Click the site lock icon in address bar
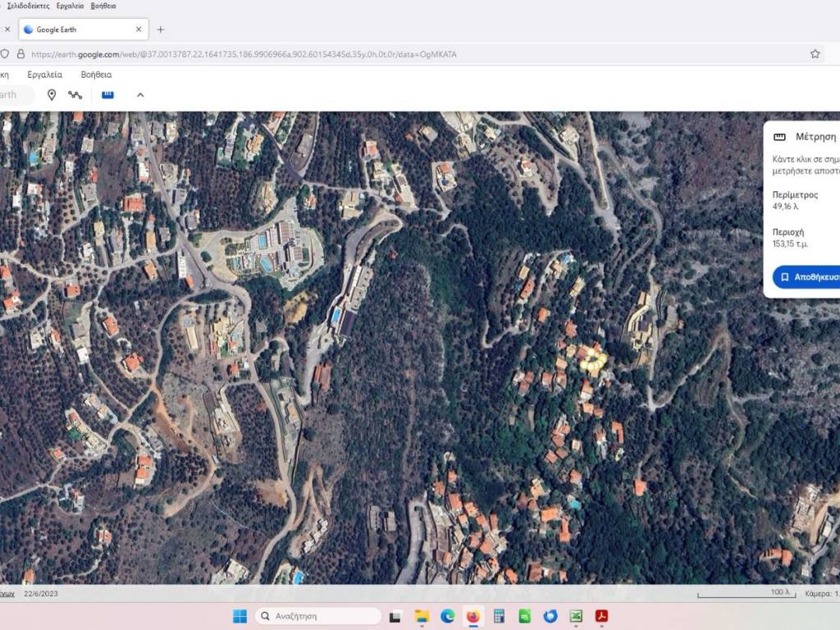840x630 pixels. pyautogui.click(x=19, y=54)
